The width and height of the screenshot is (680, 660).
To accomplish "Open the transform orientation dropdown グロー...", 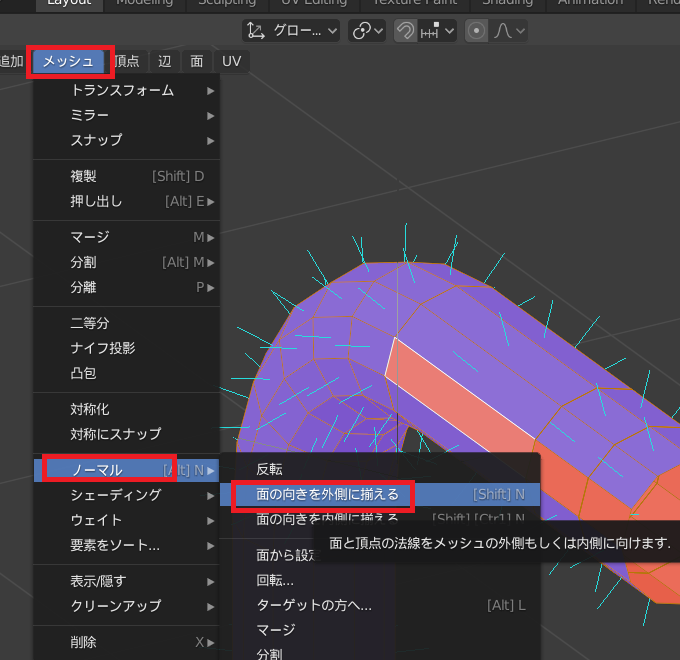I will tap(291, 31).
